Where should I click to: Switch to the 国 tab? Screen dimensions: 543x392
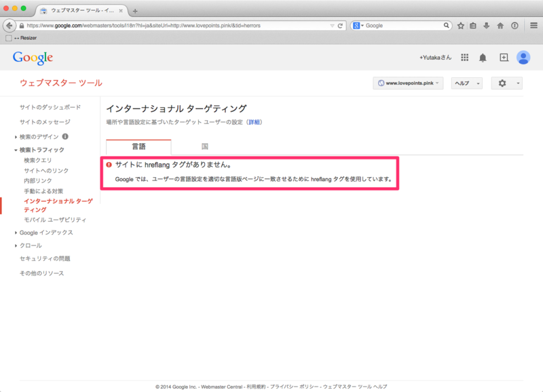pyautogui.click(x=205, y=146)
